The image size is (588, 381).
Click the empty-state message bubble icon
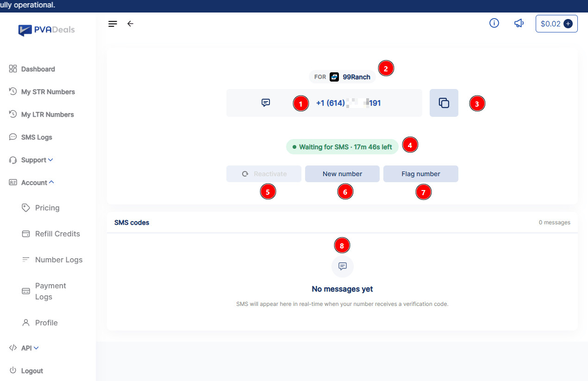pos(343,267)
